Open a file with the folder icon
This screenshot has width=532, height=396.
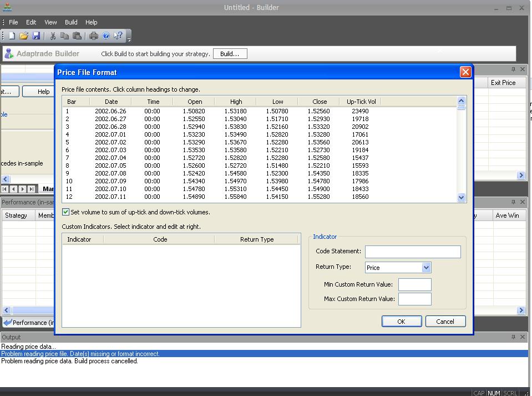pyautogui.click(x=24, y=36)
